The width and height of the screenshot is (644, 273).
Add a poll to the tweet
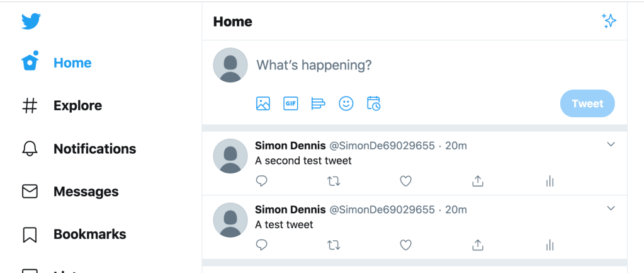point(319,103)
